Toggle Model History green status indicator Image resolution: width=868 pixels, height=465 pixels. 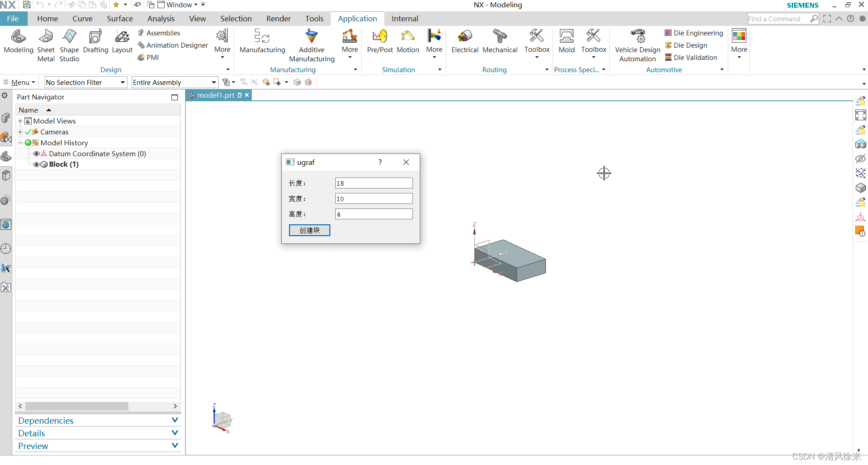[x=28, y=143]
